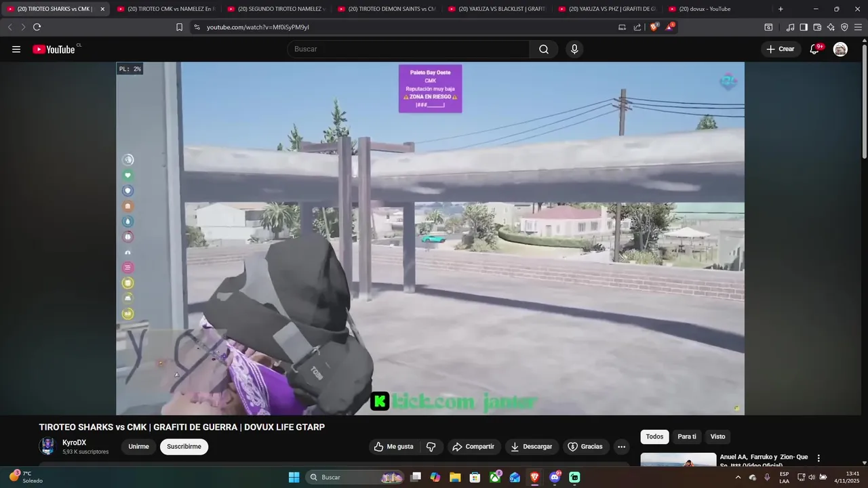Open the browser tab search icon
Viewport: 868px width, 488px height.
(x=768, y=27)
